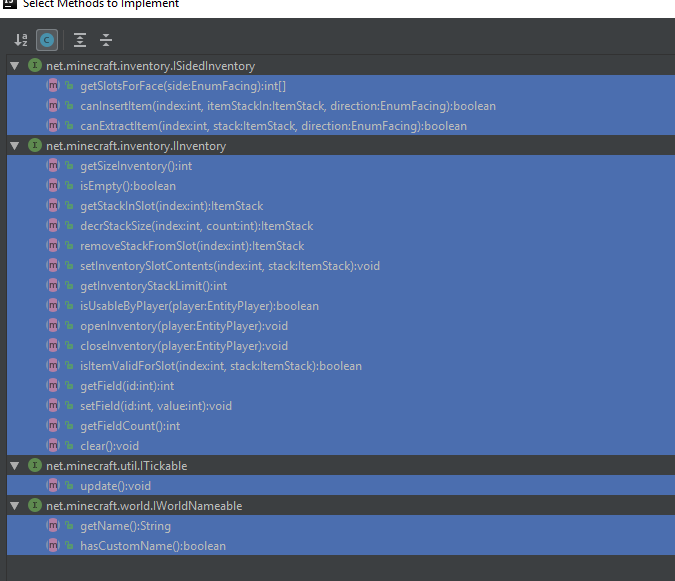Select the getSizeInventory():int method

point(136,166)
